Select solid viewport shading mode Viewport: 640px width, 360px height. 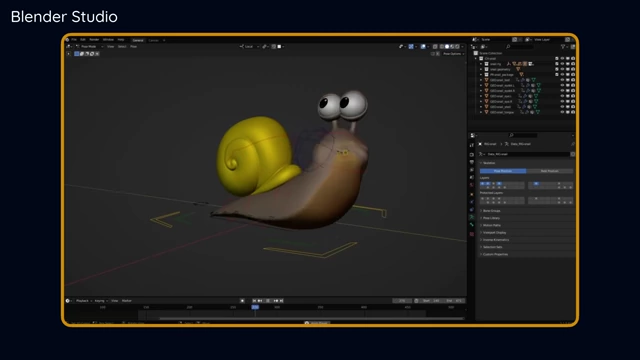pos(447,47)
